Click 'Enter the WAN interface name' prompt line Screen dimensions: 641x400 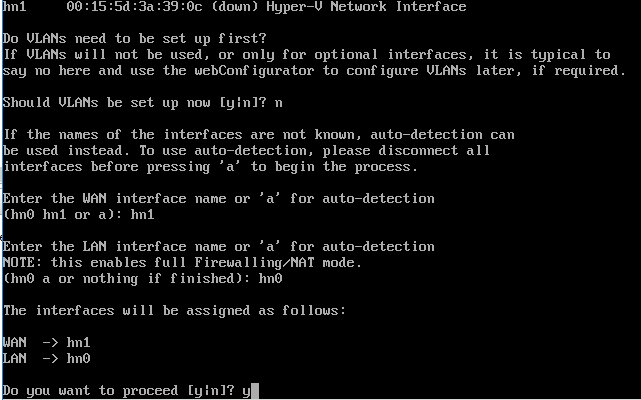(x=219, y=199)
